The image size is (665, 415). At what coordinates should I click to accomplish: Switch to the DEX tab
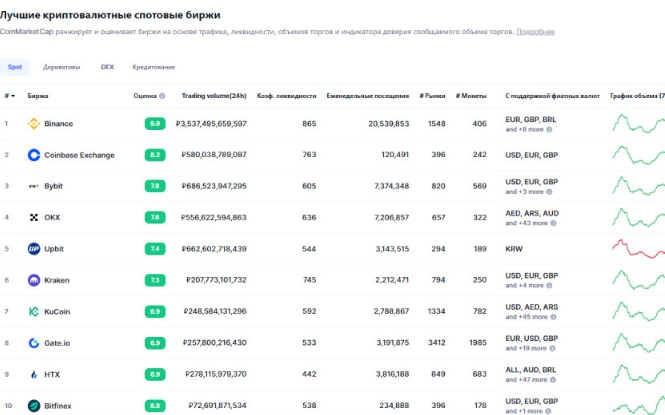[107, 67]
